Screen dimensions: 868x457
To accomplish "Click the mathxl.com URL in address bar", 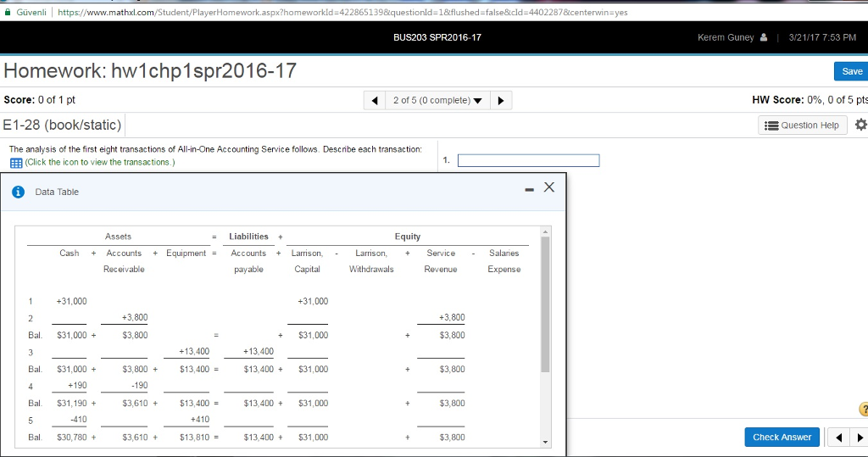I will [342, 12].
